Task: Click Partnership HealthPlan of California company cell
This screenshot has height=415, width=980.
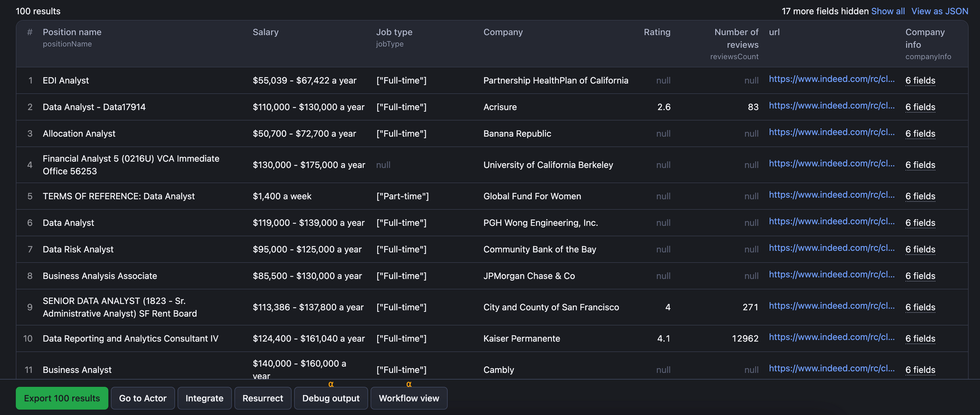Action: point(556,80)
